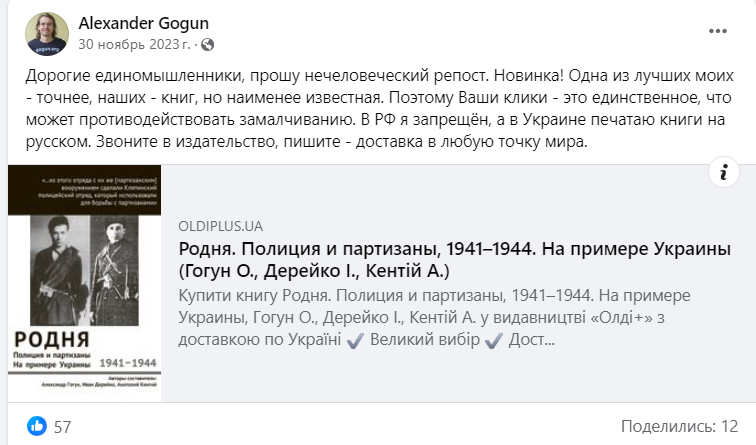Viewport: 756px width, 445px height.
Task: Open the Родня book cover thumbnail
Action: pyautogui.click(x=84, y=283)
